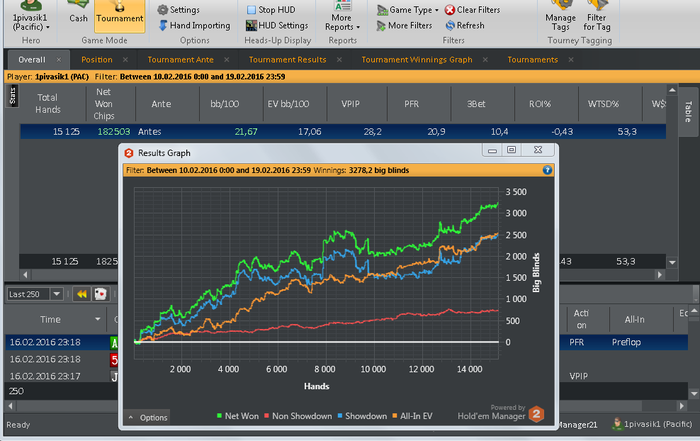Switch to Cash game mode
Screen dimensions: 700x441
click(x=78, y=13)
